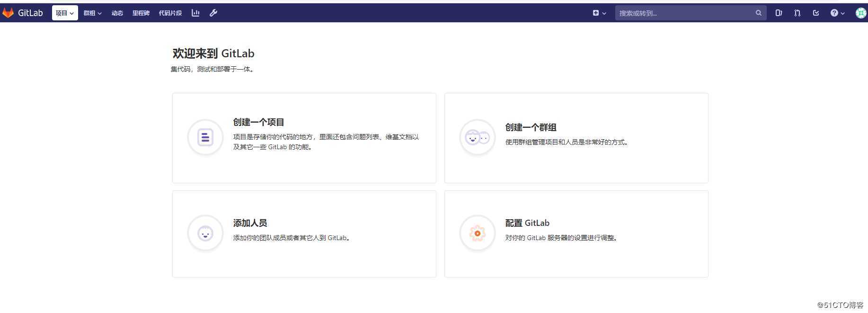Click the project document icon
The image size is (868, 313).
tap(205, 137)
